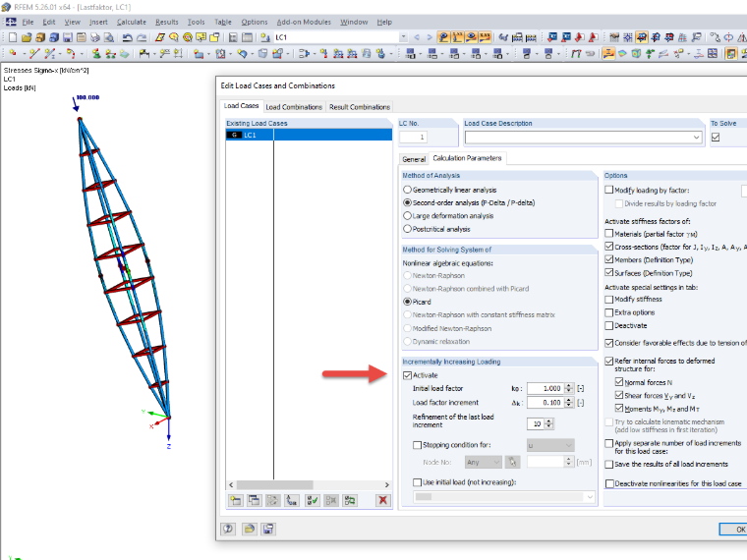Expand the LC1 load case toolbar dropdown
The height and width of the screenshot is (560, 747).
coord(404,37)
